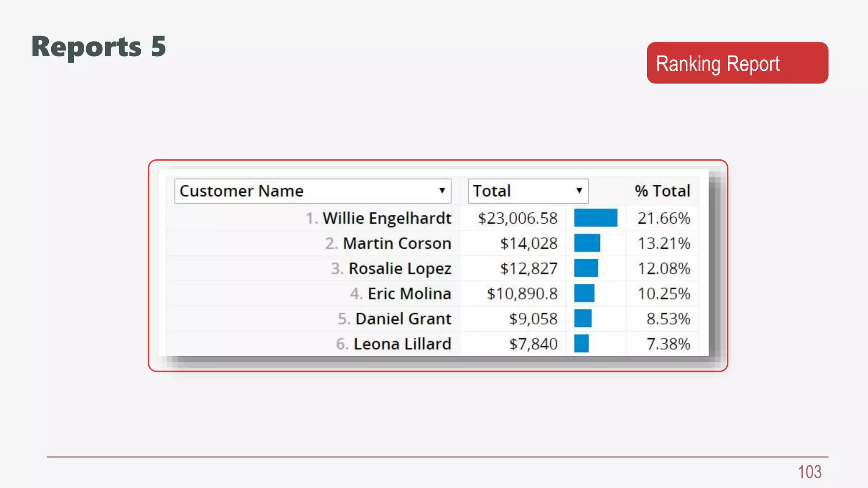Select the Leona Lillard entry
868x488 pixels.
pyautogui.click(x=402, y=344)
